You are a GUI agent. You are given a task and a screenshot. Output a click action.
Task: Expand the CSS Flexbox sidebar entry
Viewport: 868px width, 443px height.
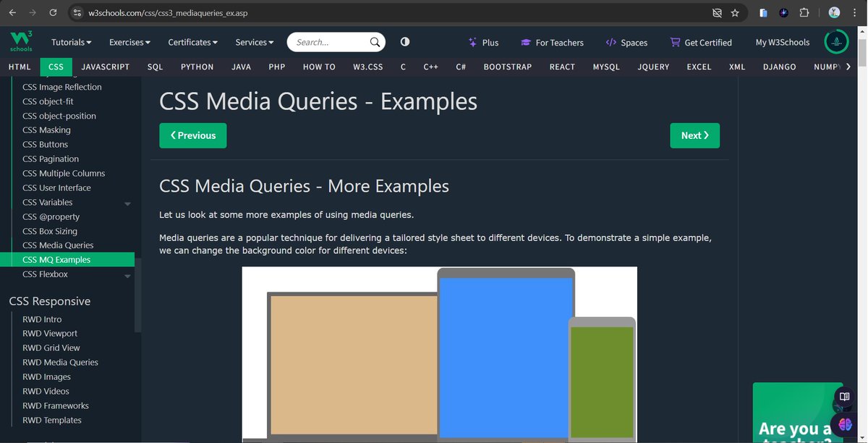127,274
